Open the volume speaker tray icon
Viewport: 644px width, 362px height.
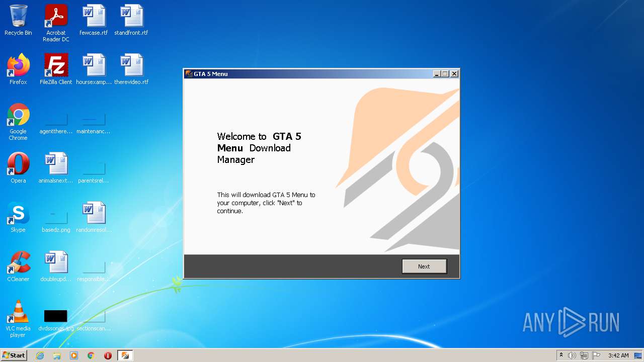(572, 355)
